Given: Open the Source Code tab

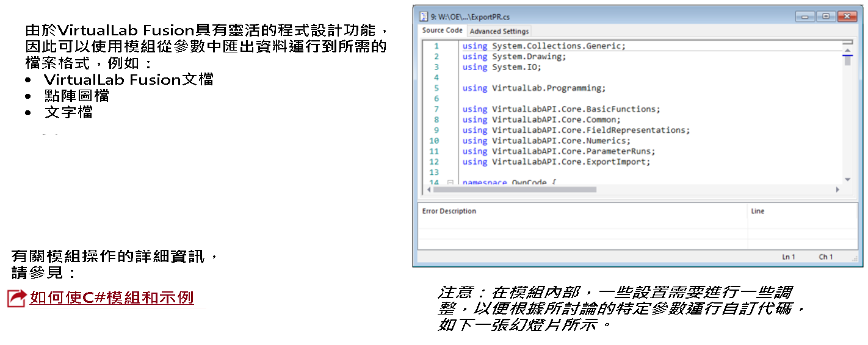Looking at the screenshot, I should [442, 30].
